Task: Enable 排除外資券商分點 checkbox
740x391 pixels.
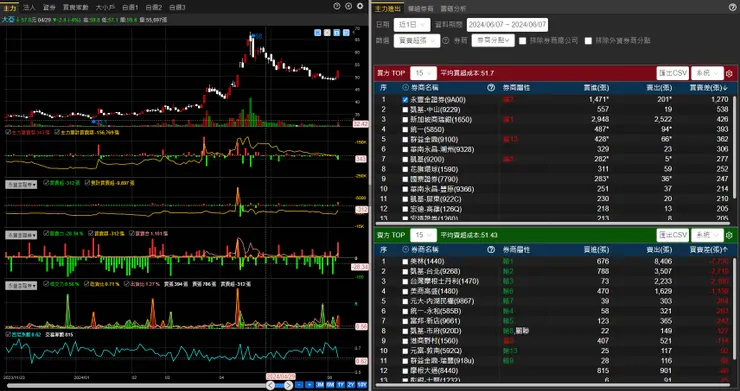Action: point(588,41)
